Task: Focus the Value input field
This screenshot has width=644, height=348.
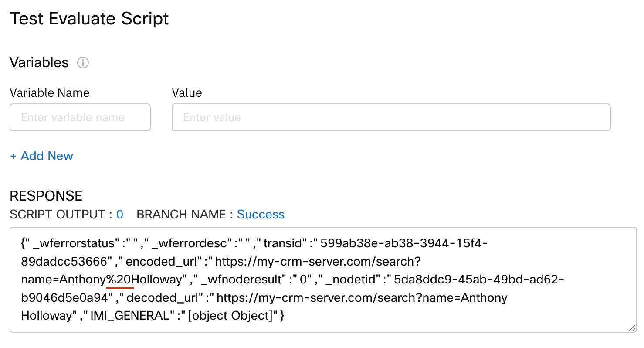Action: 391,117
